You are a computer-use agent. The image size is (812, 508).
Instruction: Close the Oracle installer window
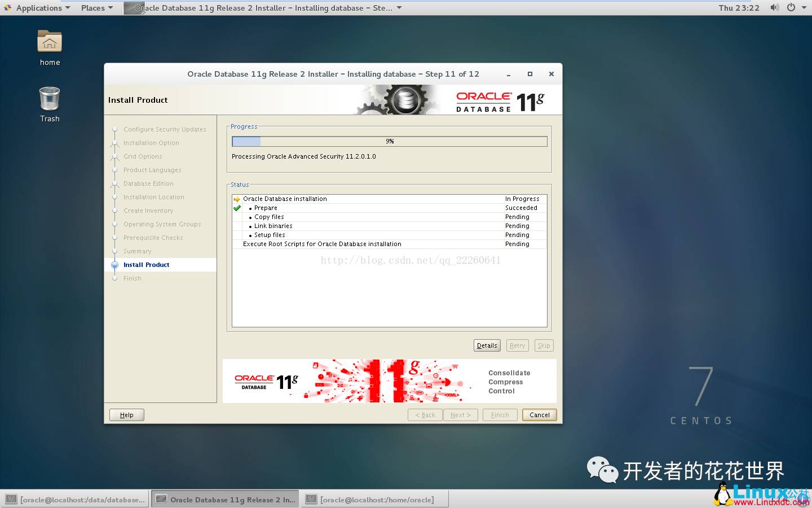point(551,74)
